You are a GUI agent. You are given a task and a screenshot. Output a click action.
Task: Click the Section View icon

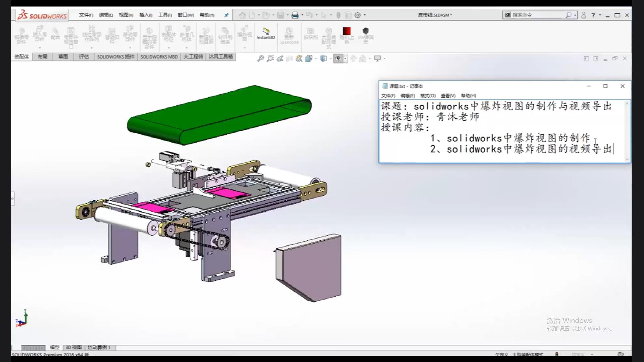click(x=289, y=59)
